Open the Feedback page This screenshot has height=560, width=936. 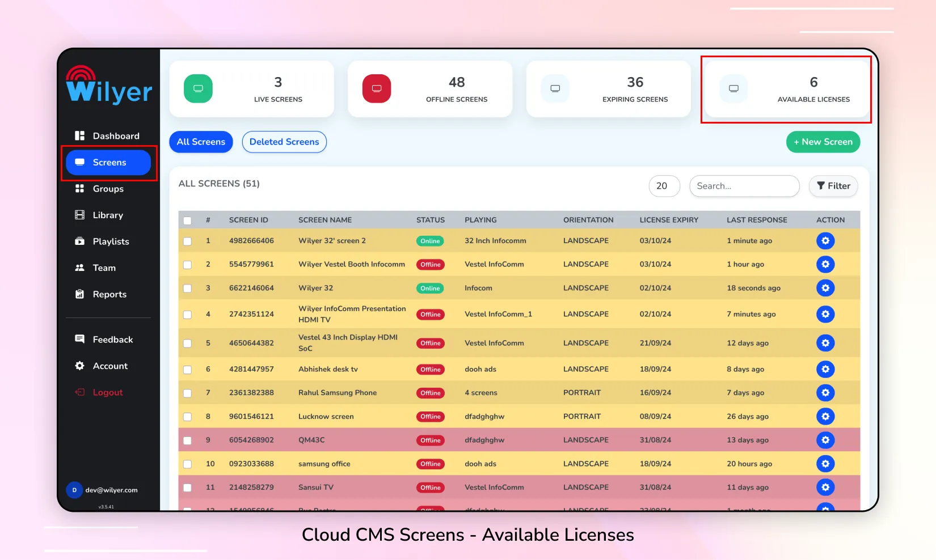tap(104, 340)
